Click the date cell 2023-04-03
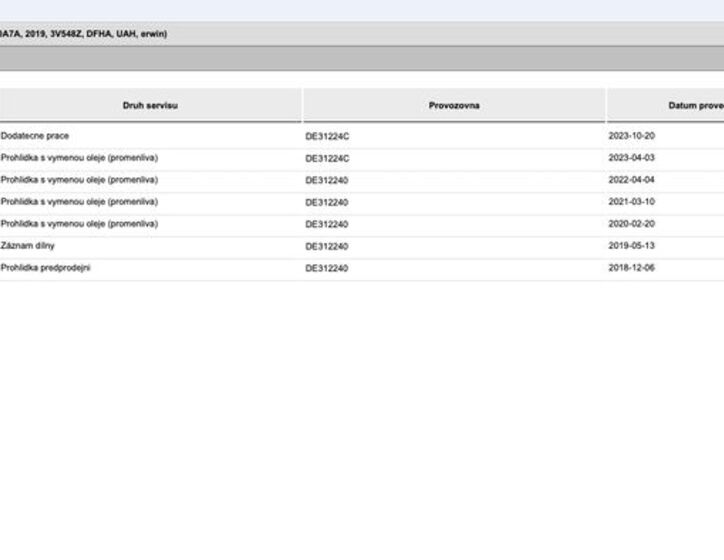The height and width of the screenshot is (560, 724). point(632,158)
